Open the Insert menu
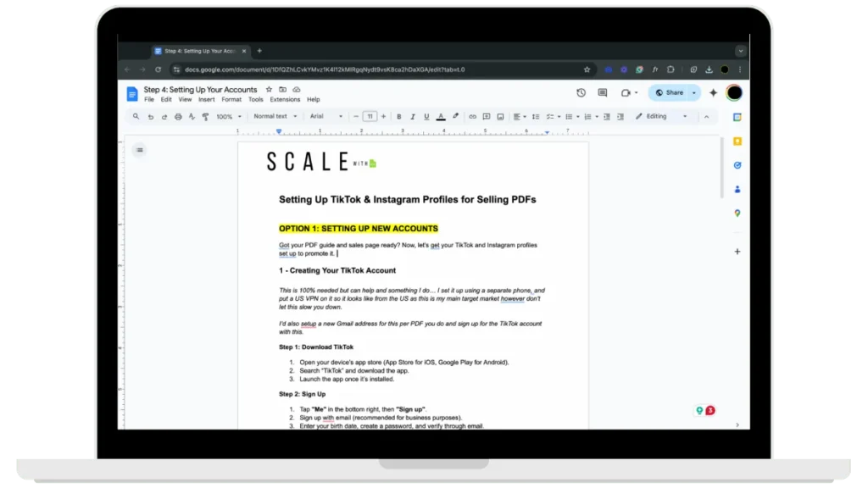 pyautogui.click(x=206, y=100)
